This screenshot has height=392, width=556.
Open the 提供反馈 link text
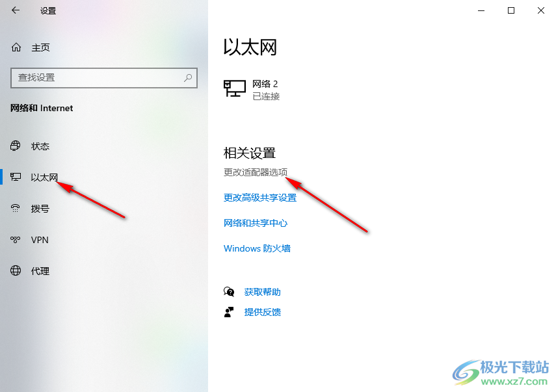pyautogui.click(x=263, y=312)
